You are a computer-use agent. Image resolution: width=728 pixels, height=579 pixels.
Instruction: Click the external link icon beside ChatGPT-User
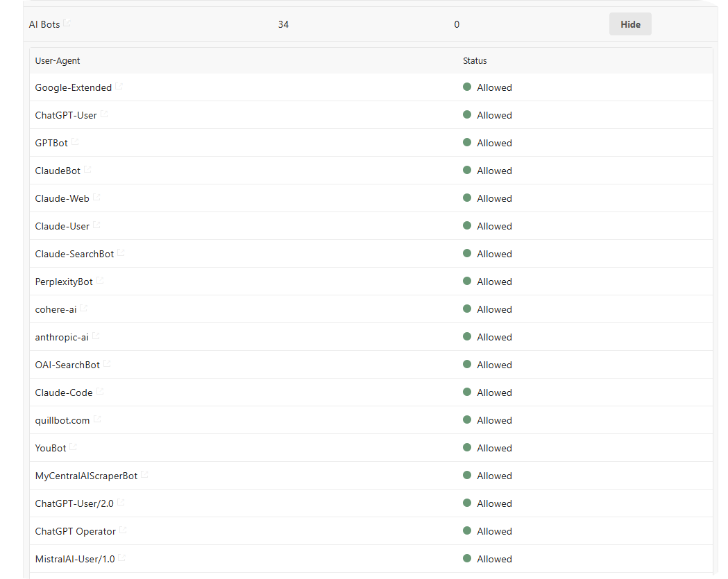tap(105, 114)
